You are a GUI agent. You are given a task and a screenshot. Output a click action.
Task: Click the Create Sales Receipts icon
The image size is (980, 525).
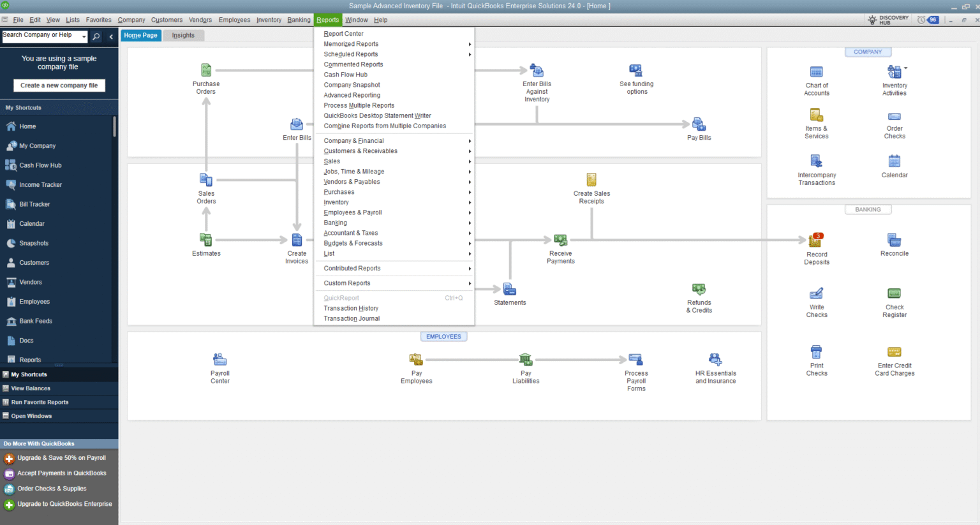(591, 180)
